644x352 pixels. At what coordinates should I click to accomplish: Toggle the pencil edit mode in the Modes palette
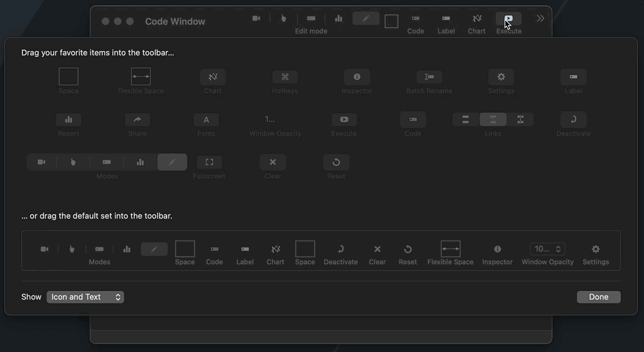[172, 163]
